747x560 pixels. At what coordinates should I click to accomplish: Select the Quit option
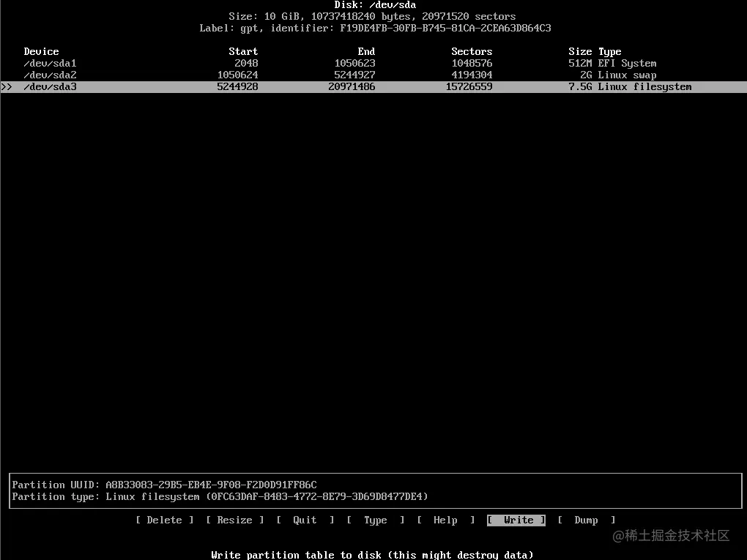point(305,520)
